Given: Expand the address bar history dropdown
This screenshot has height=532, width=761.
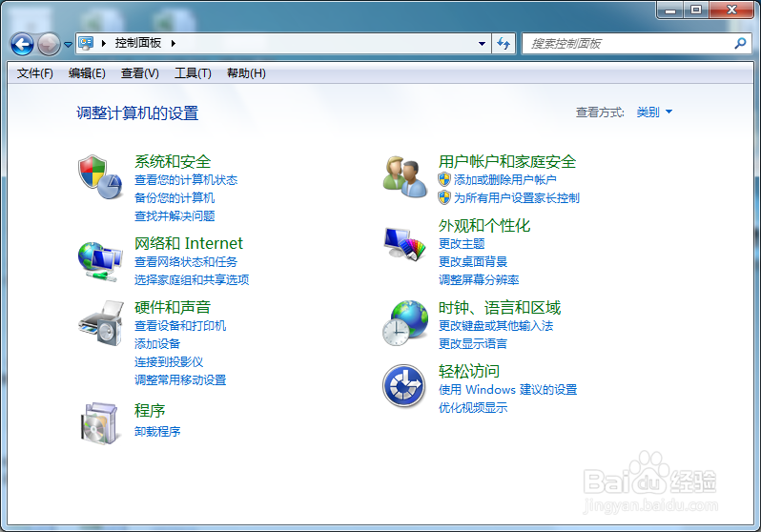Looking at the screenshot, I should coord(482,44).
